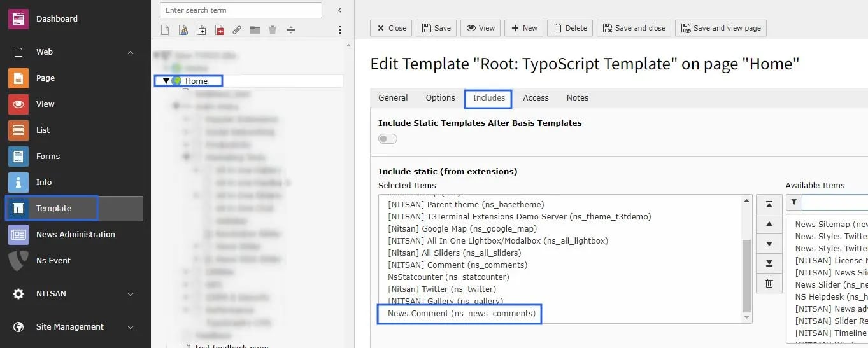The width and height of the screenshot is (868, 348).
Task: Select [NITSAN] Timeline in Available Items
Action: [x=831, y=333]
